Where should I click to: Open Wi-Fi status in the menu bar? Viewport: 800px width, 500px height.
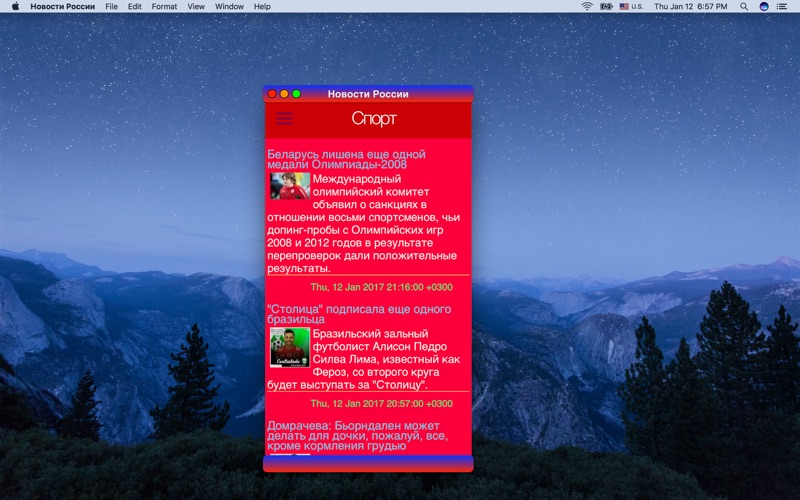click(587, 7)
